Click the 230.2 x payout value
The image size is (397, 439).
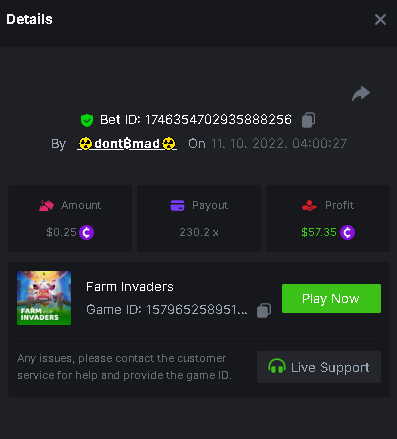tap(199, 232)
